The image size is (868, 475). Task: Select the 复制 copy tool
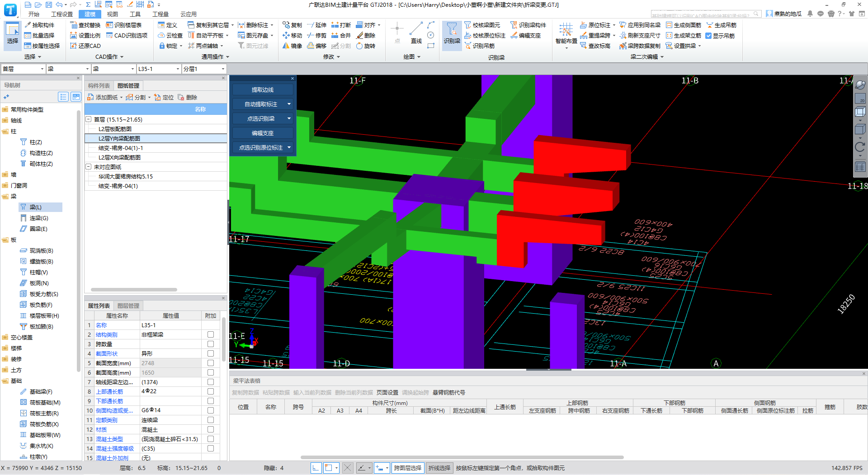292,25
